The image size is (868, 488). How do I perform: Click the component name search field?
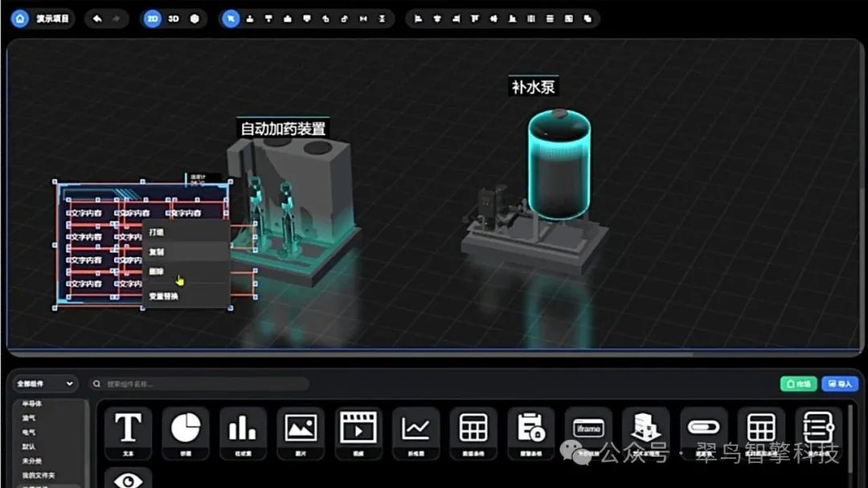coord(199,383)
